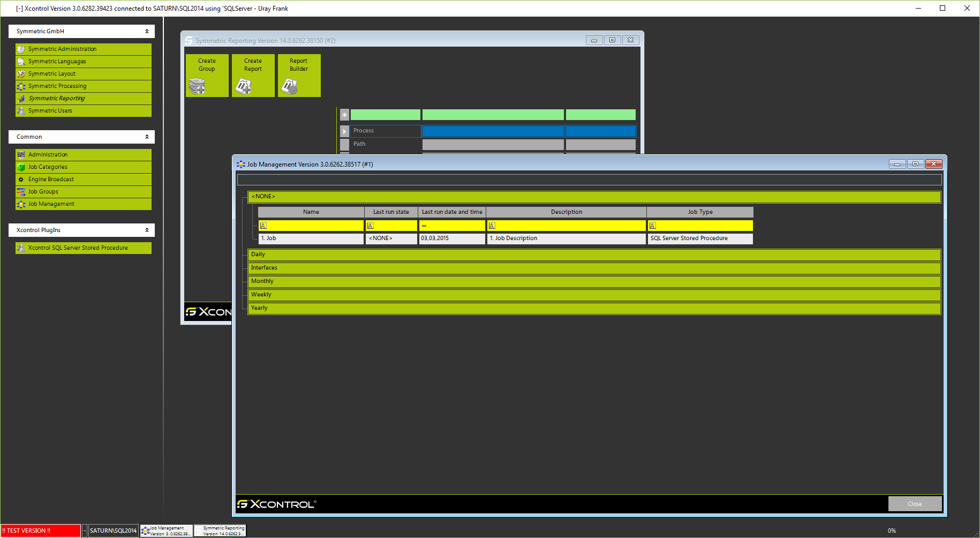Open Symmetric Languages module
Viewport: 980px width, 538px height.
(84, 62)
